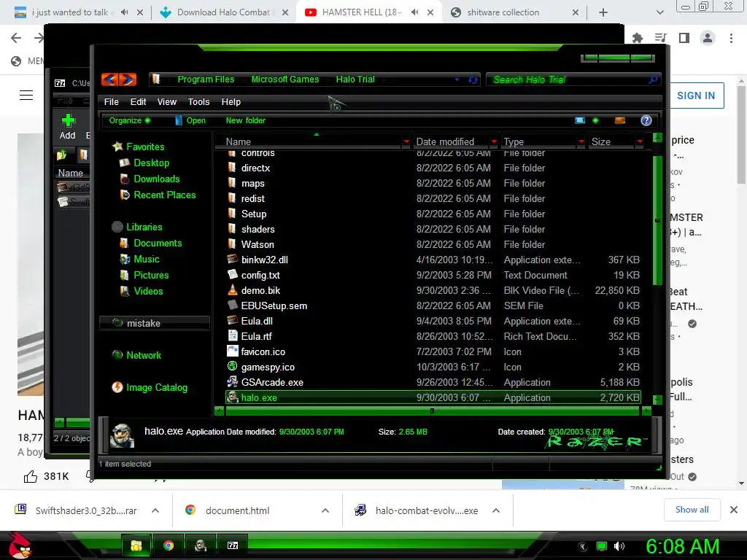747x560 pixels.
Task: Select the halo.exe application icon
Action: pyautogui.click(x=232, y=397)
